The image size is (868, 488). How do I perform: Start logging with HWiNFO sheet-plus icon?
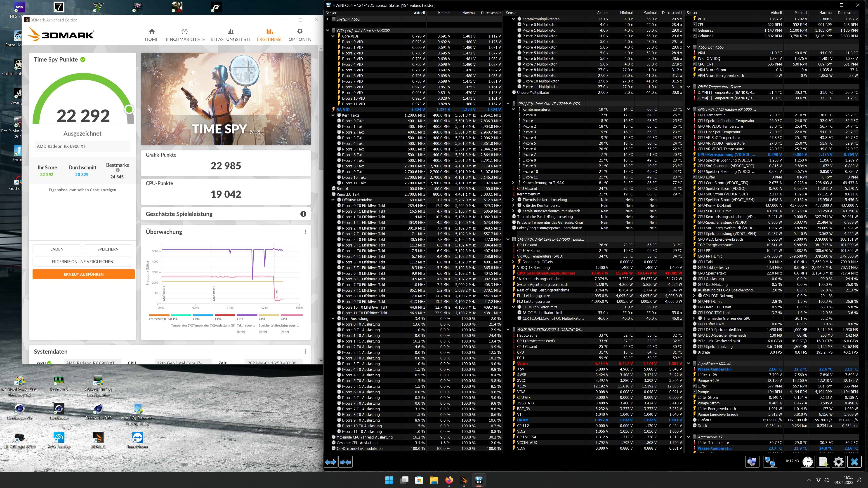tap(823, 461)
